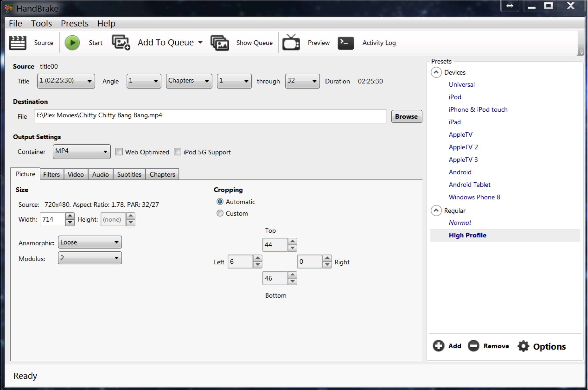Viewport: 588px width, 390px height.
Task: Click the HandBrake app icon in title bar
Action: (x=9, y=8)
